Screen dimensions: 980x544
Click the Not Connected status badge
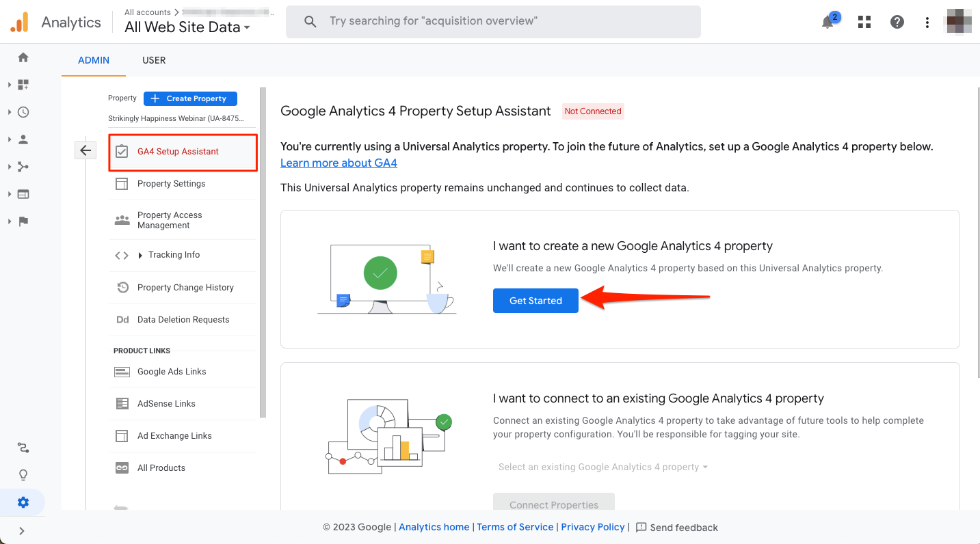pyautogui.click(x=593, y=111)
